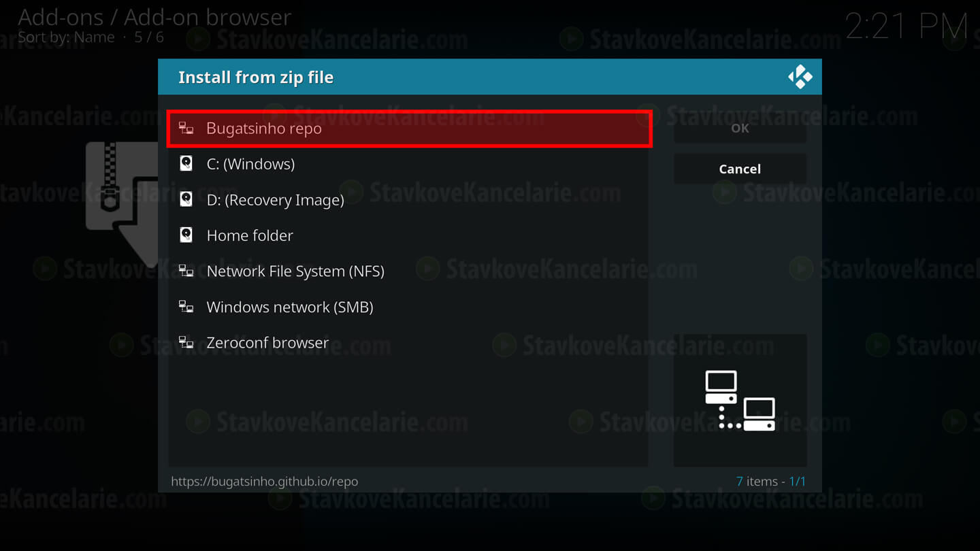The image size is (980, 551).
Task: Click drive icon beside D: (Recovery Image)
Action: [x=186, y=199]
